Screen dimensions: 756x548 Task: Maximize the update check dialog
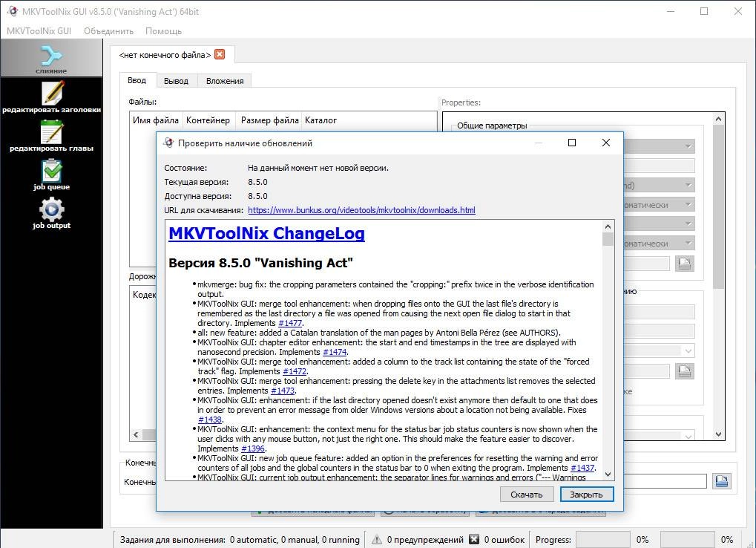(572, 143)
